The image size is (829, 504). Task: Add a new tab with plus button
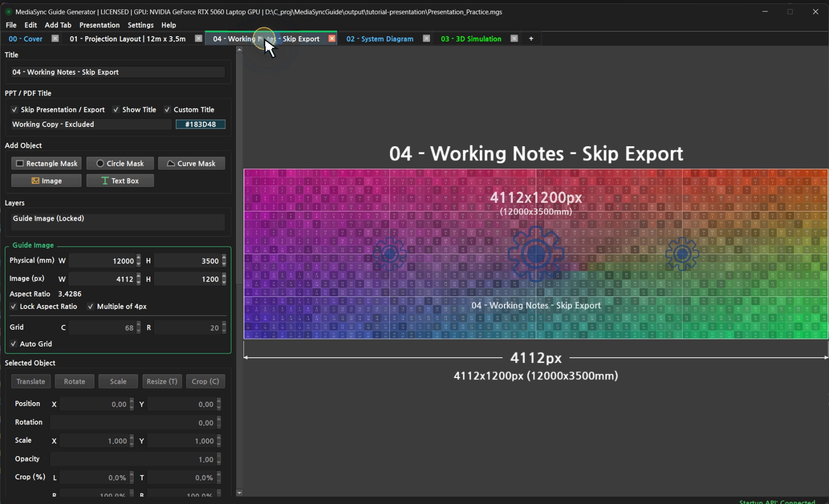(531, 39)
